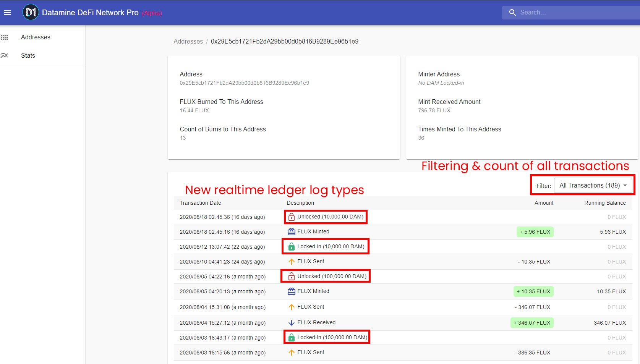Click FLUX Minted icon for 10.35 FLUX row
The height and width of the screenshot is (364, 640).
coord(292,291)
